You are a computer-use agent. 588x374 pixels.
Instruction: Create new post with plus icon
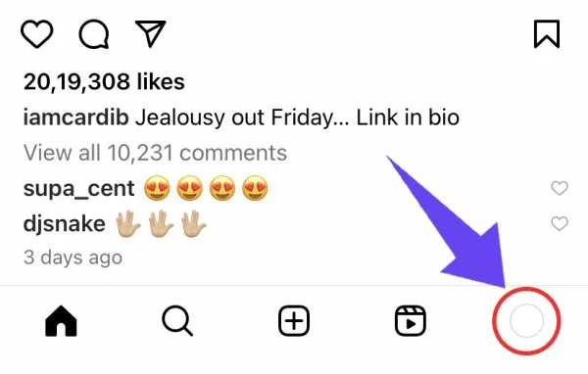click(x=294, y=321)
